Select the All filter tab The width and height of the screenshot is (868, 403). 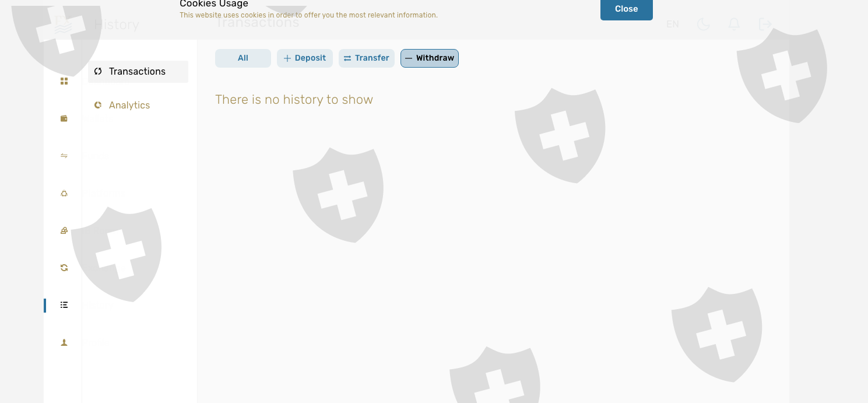[243, 58]
